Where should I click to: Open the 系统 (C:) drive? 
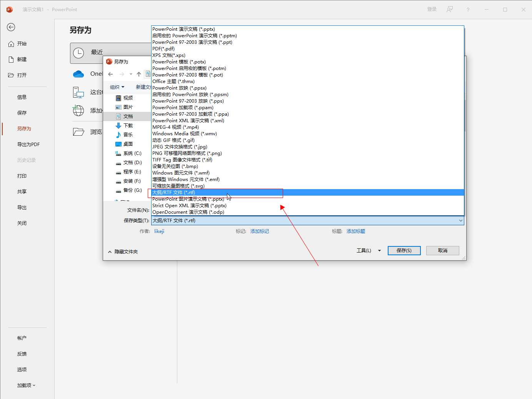point(128,153)
